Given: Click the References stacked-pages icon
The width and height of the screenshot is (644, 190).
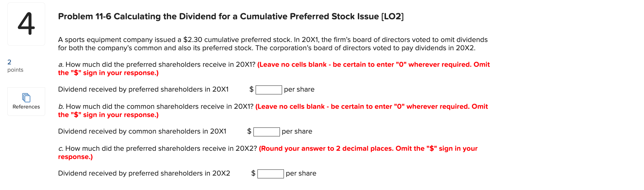Looking at the screenshot, I should (26, 98).
